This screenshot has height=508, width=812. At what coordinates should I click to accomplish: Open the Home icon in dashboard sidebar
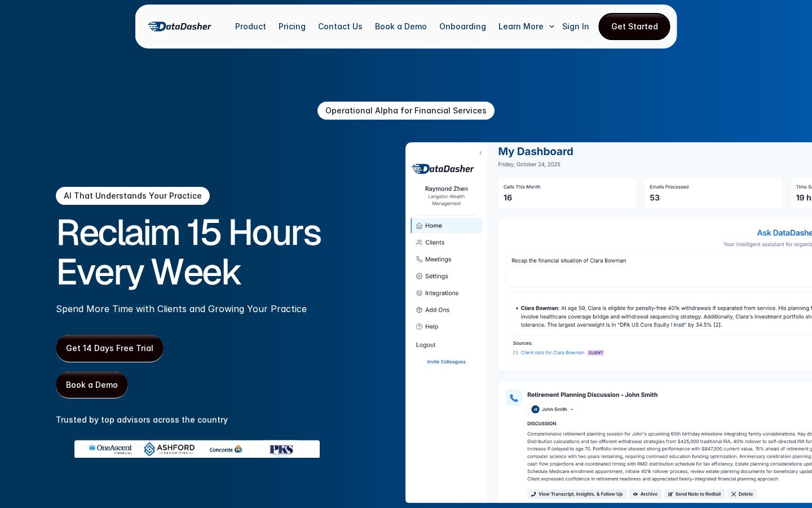(419, 226)
